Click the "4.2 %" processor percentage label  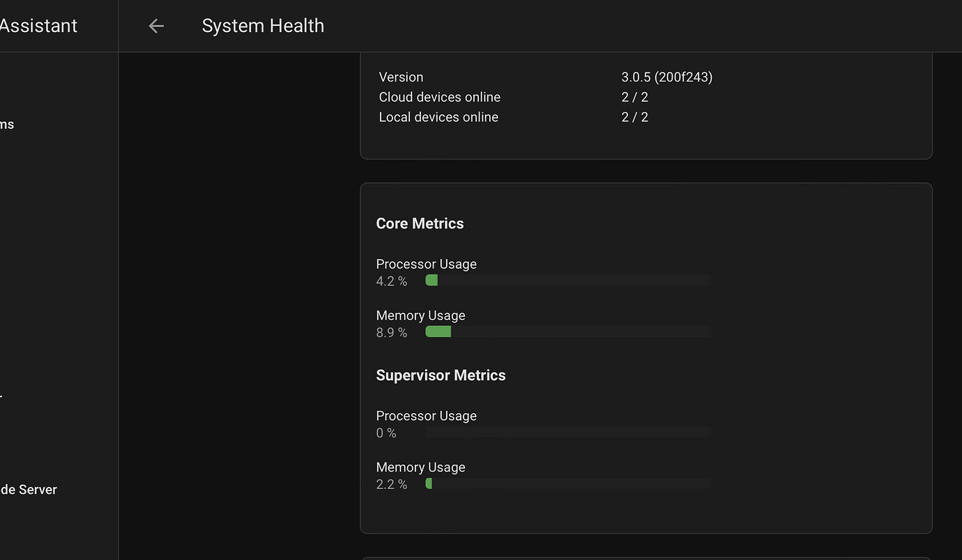[392, 281]
